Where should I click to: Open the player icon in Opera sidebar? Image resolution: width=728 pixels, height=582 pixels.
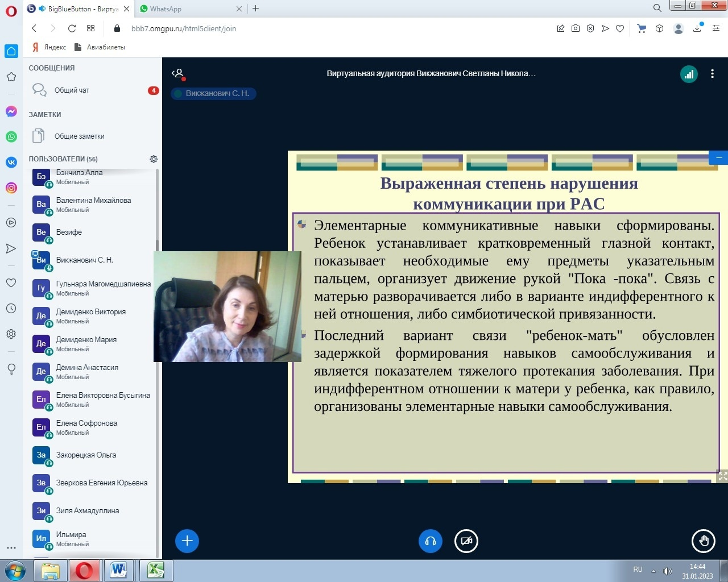click(11, 222)
